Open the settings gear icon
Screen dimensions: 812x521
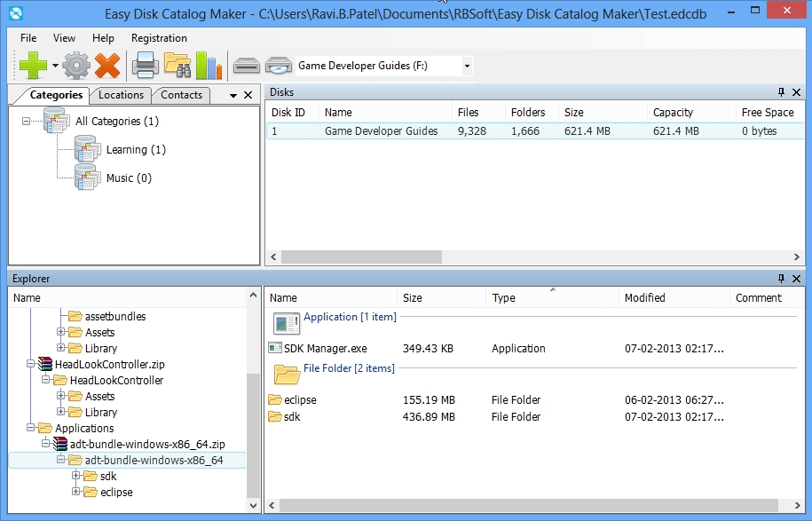[x=75, y=65]
